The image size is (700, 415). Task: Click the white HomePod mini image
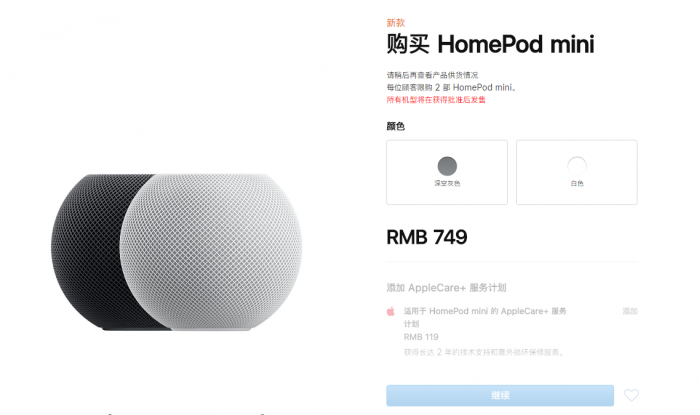pos(211,252)
